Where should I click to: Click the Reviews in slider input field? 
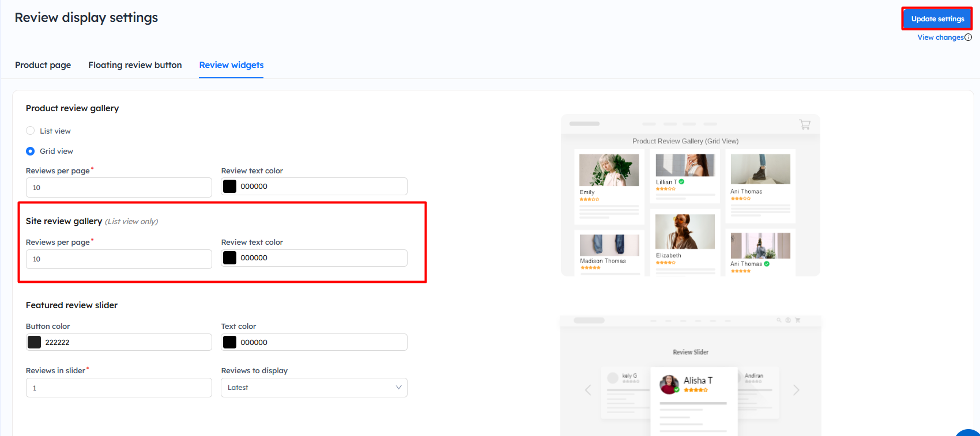[119, 388]
